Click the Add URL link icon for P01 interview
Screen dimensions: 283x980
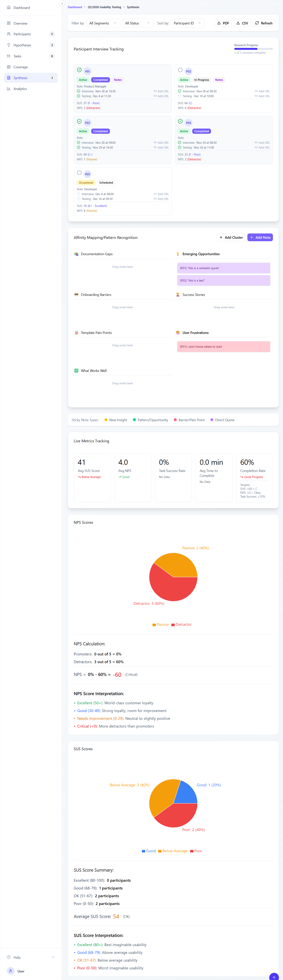tap(155, 91)
